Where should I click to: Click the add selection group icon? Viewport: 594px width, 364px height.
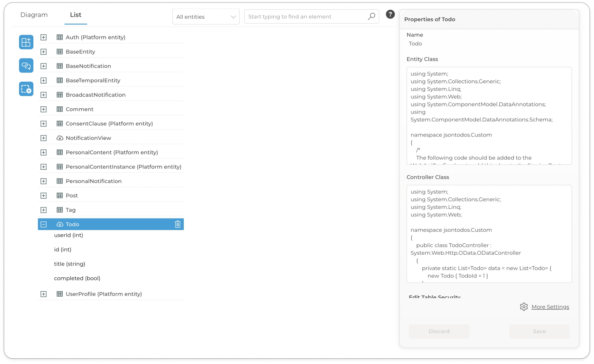(x=26, y=89)
